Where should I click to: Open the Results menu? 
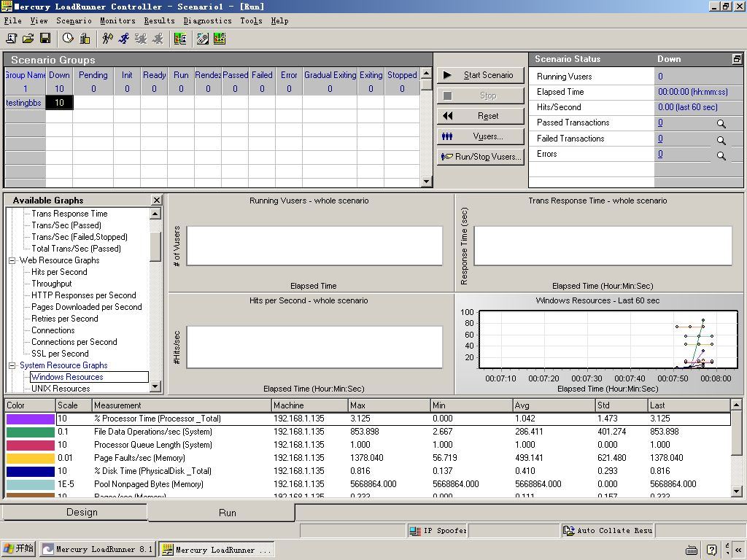click(x=159, y=21)
